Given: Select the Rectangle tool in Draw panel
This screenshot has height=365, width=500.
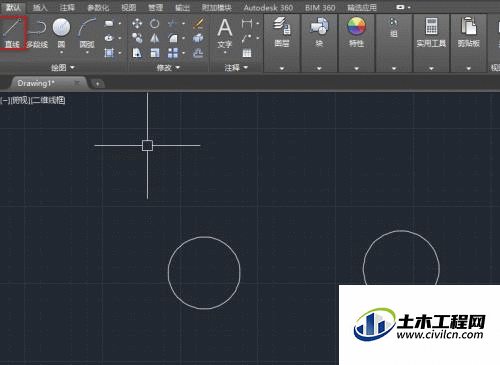Looking at the screenshot, I should (109, 23).
